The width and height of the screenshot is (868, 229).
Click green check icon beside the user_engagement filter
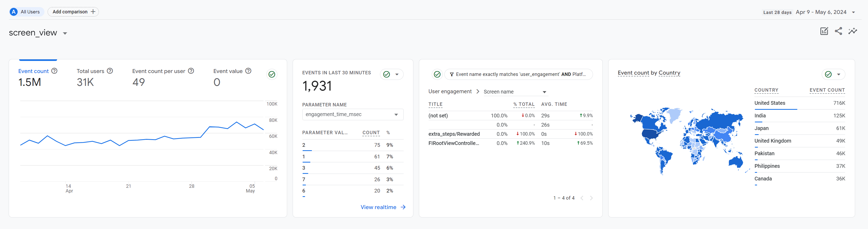437,74
